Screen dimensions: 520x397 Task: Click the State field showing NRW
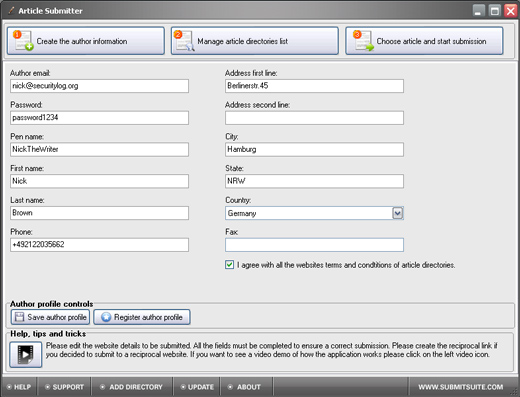pyautogui.click(x=314, y=181)
